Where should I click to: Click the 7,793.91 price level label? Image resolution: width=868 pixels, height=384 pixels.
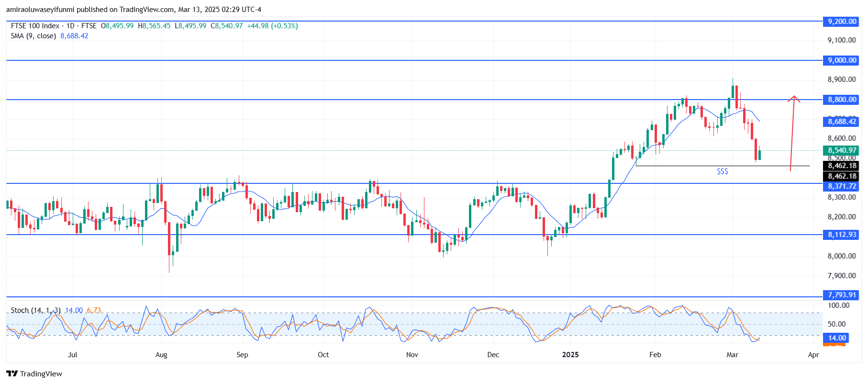[842, 295]
